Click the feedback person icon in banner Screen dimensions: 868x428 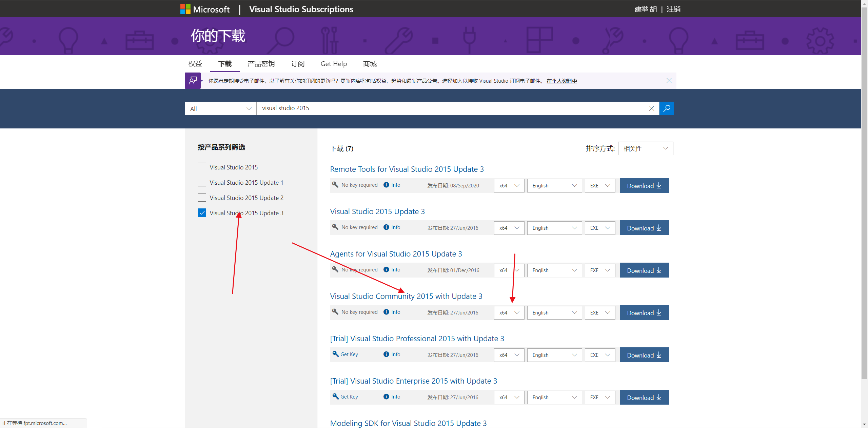(x=193, y=81)
